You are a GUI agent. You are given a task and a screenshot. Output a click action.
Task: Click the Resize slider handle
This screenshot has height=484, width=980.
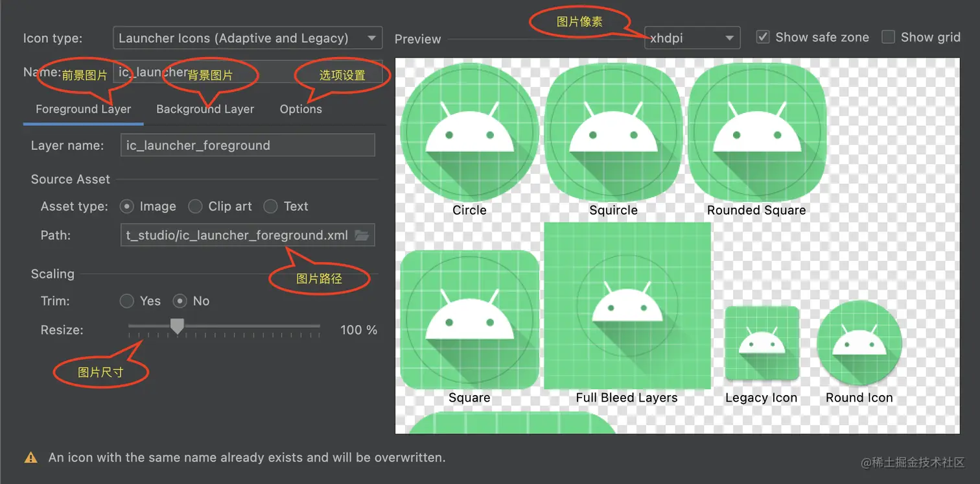(177, 326)
